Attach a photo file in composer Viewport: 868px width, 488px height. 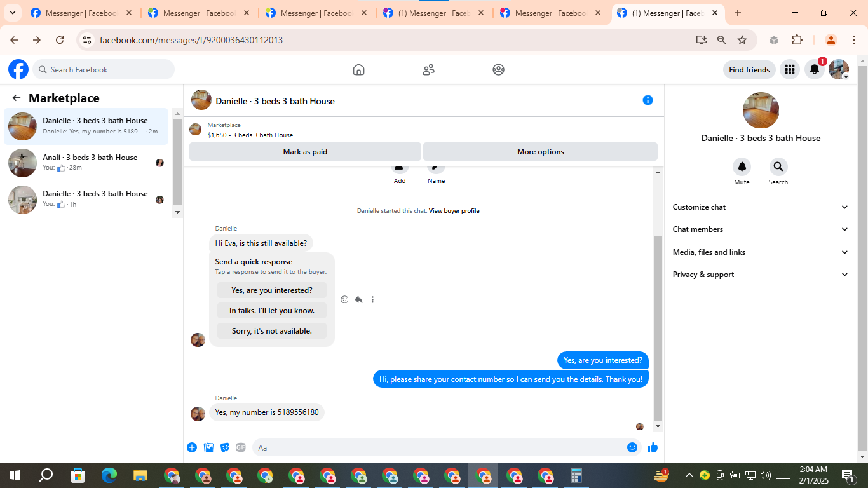pos(208,447)
